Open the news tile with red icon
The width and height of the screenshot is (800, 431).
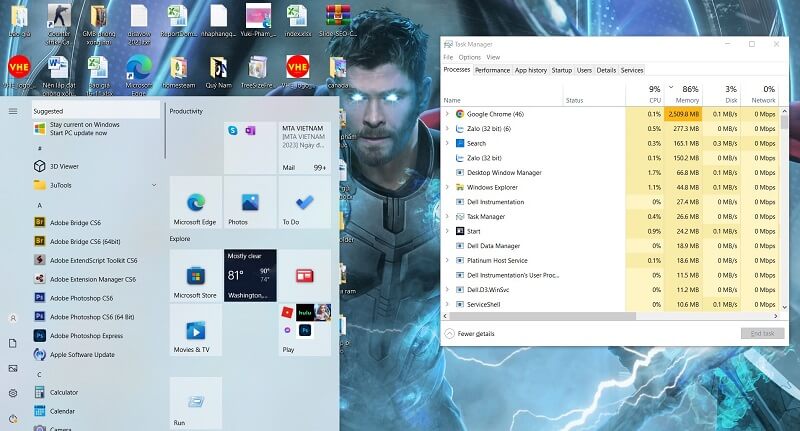pos(305,275)
